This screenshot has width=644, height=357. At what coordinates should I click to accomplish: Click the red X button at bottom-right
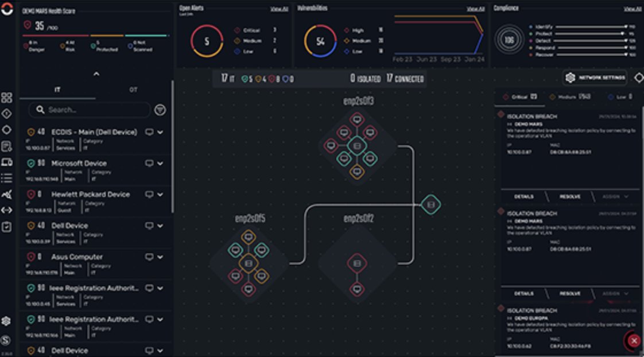pos(634,340)
